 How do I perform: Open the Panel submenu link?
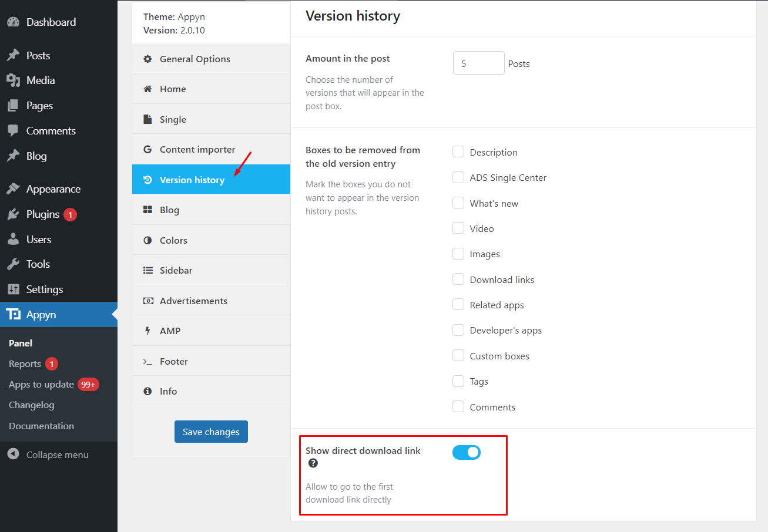[21, 343]
